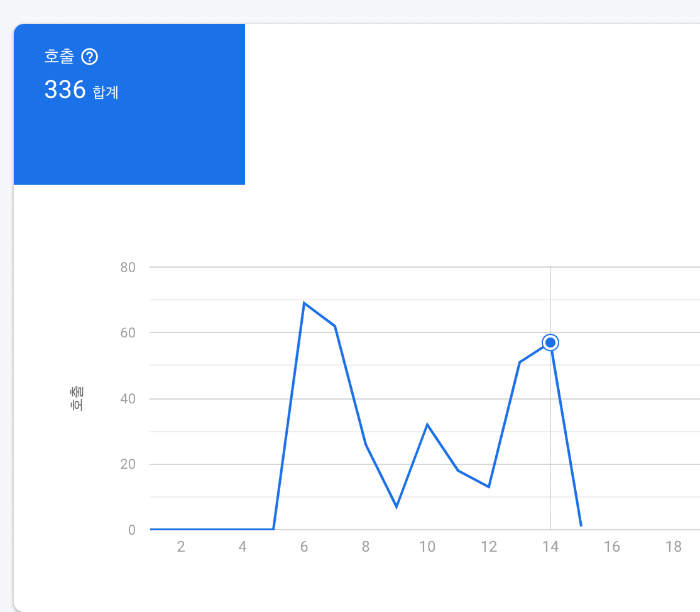Click the x-axis label 2
This screenshot has height=612, width=700.
click(x=181, y=547)
